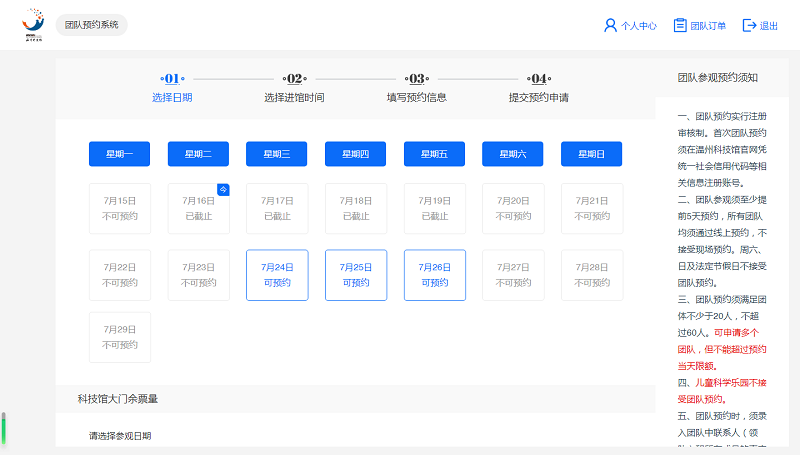
Task: Click the green vertical bar at left edge
Action: (3, 428)
